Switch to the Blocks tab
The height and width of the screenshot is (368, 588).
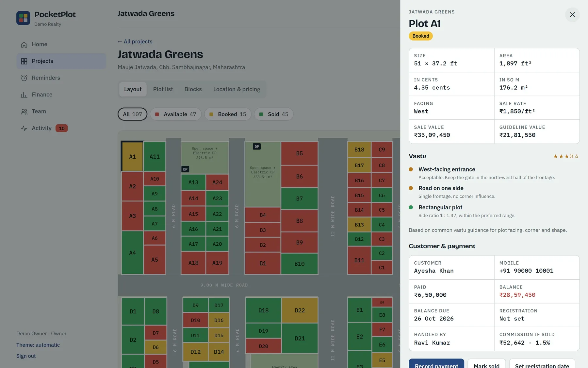coord(193,89)
